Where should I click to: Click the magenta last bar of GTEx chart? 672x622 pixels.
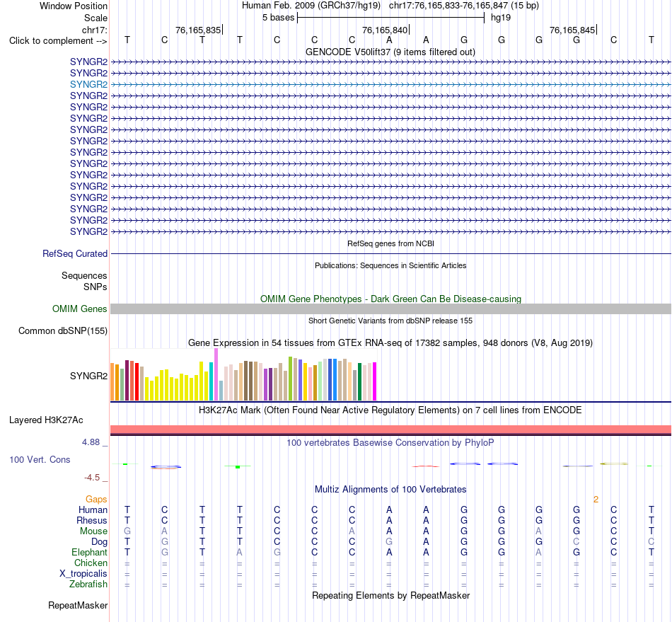[x=374, y=381]
